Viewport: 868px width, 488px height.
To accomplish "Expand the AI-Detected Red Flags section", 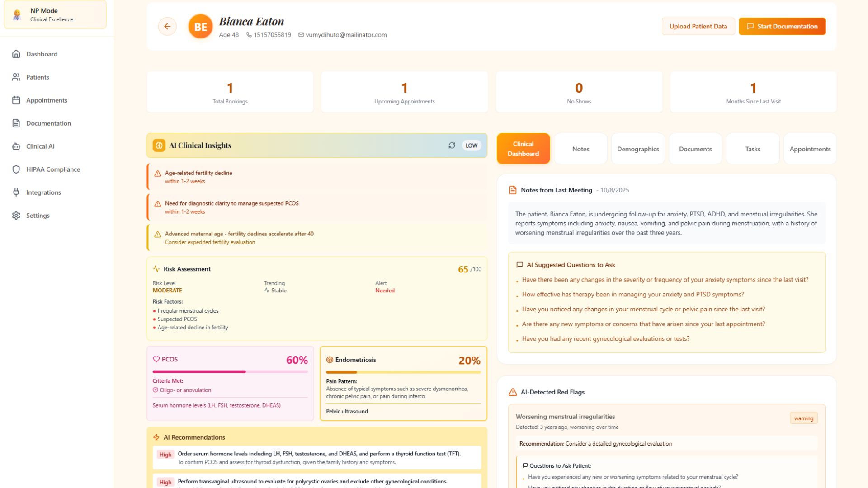I will 552,392.
